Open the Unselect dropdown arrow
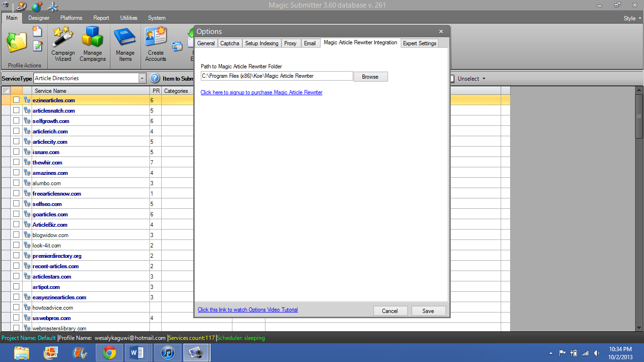The image size is (644, 362). pyautogui.click(x=483, y=79)
